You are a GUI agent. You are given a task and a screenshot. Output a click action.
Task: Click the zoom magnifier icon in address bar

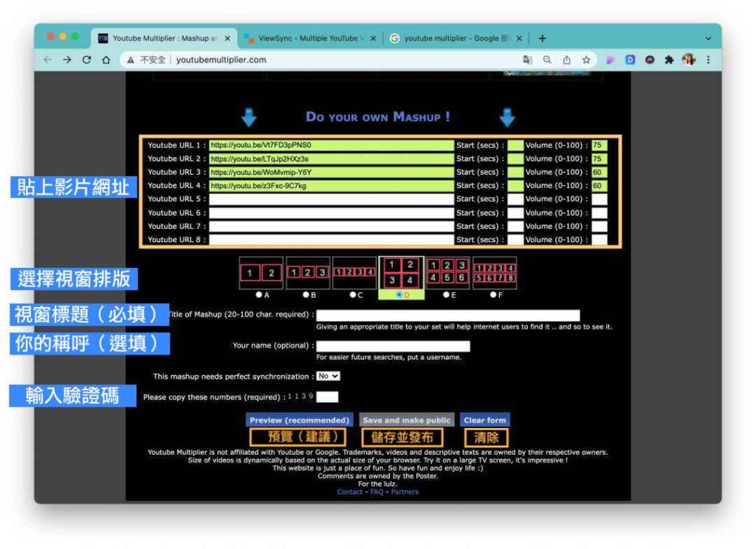point(547,60)
